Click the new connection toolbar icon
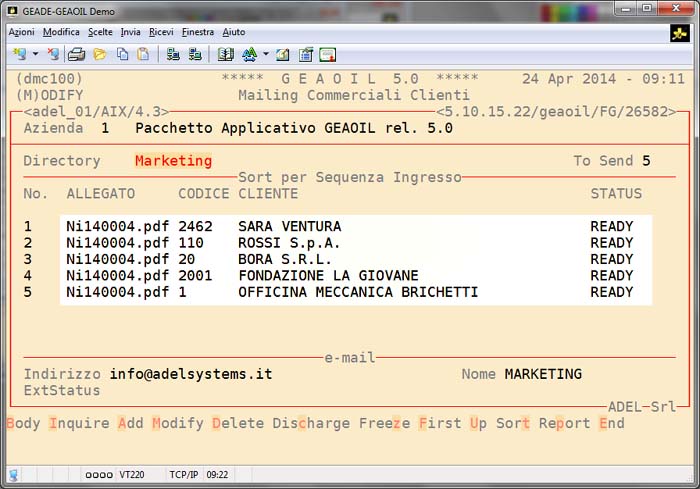 click(x=18, y=54)
